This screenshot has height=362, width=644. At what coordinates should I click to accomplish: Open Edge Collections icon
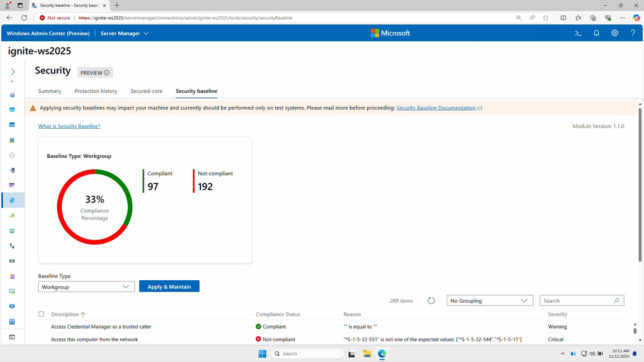(593, 17)
